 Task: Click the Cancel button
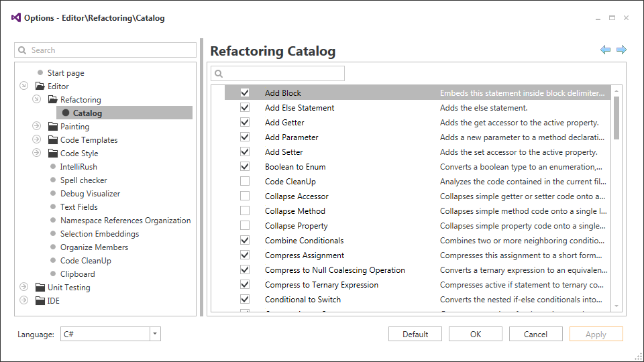pos(535,334)
